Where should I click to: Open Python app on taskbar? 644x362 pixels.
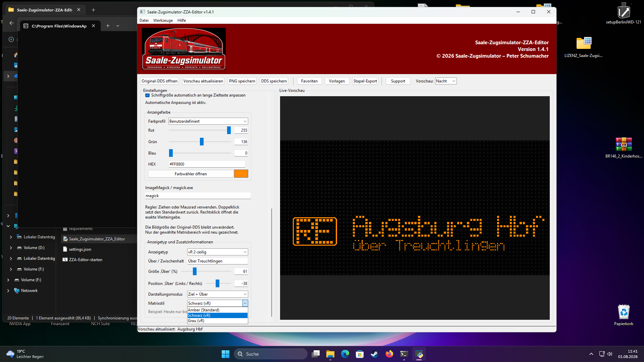pyautogui.click(x=419, y=354)
